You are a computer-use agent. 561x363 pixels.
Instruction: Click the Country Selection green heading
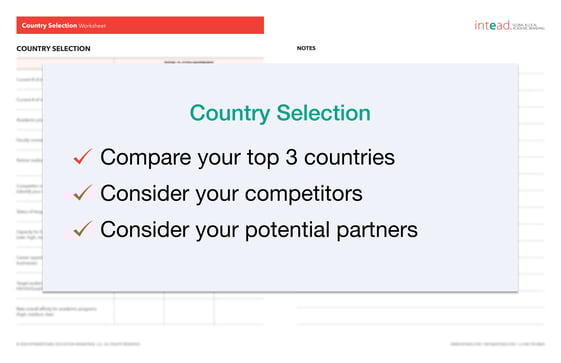click(x=280, y=113)
